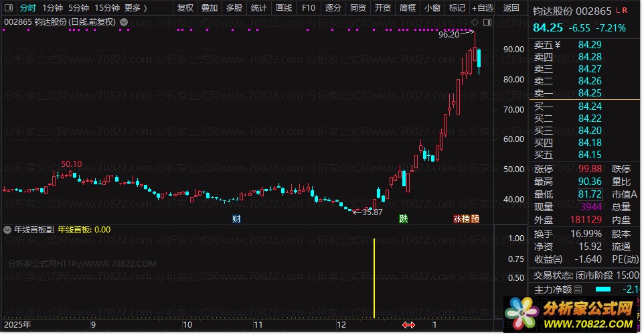Click the red R badge beside stock code
The image size is (644, 335).
click(x=625, y=11)
